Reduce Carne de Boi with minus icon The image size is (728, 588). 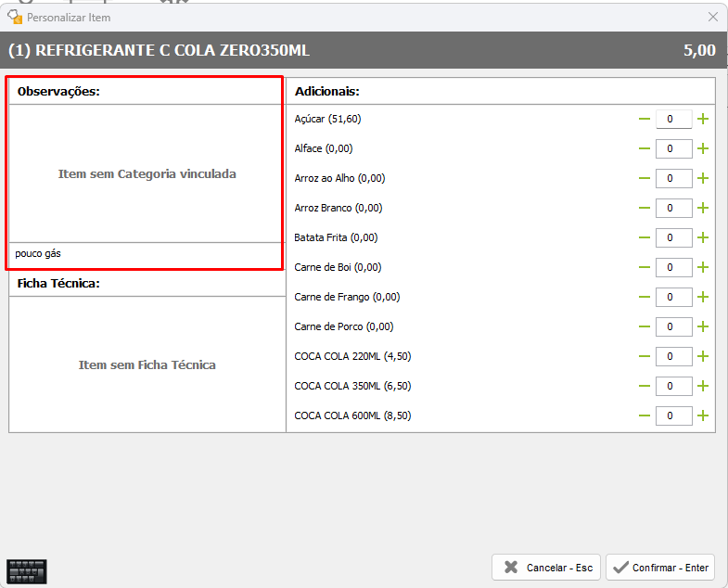(644, 267)
